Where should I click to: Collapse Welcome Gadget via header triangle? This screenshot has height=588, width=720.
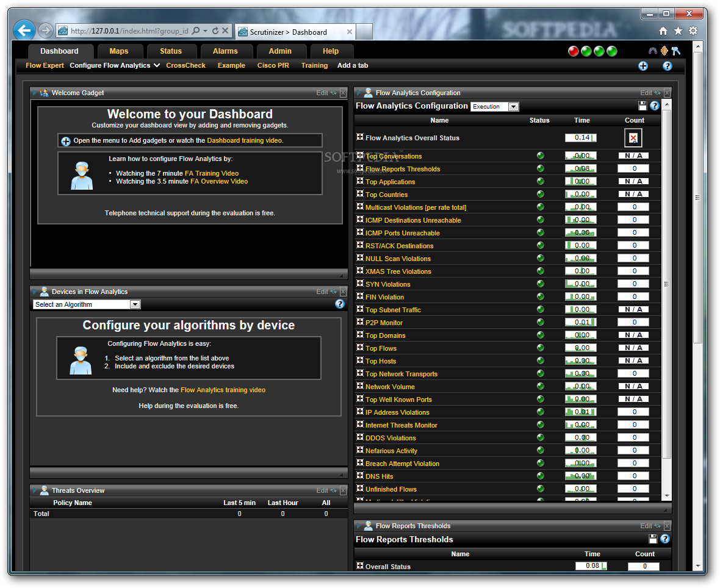[35, 93]
